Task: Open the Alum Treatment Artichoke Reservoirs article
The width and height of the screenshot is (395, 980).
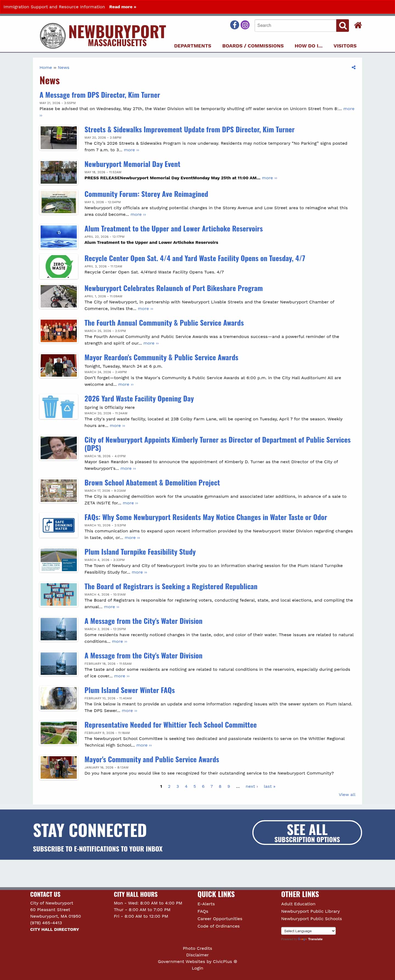Action: [173, 229]
